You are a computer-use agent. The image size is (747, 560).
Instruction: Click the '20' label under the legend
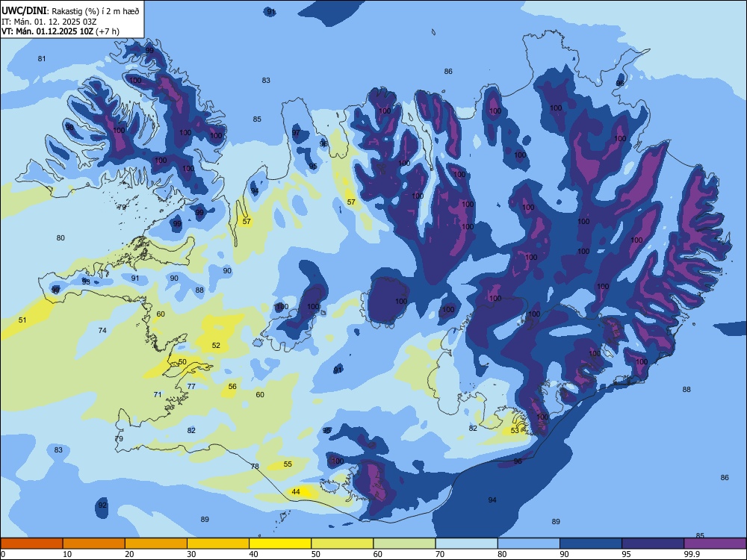tap(129, 554)
